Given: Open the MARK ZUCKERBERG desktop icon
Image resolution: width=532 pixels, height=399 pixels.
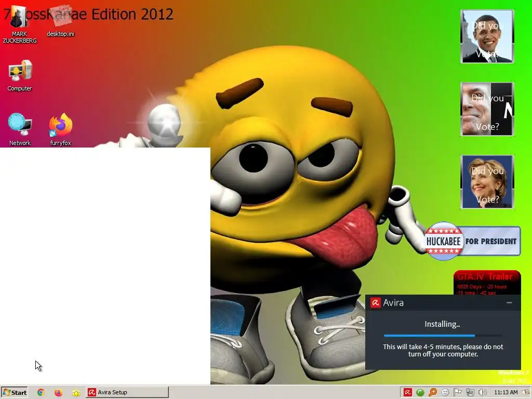Looking at the screenshot, I should click(19, 24).
